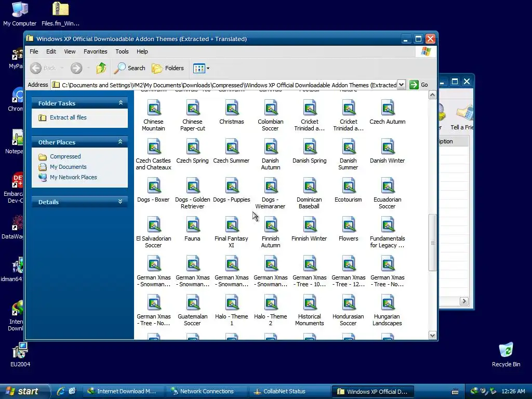Select the Fauna theme icon
The width and height of the screenshot is (532, 399).
point(192,229)
